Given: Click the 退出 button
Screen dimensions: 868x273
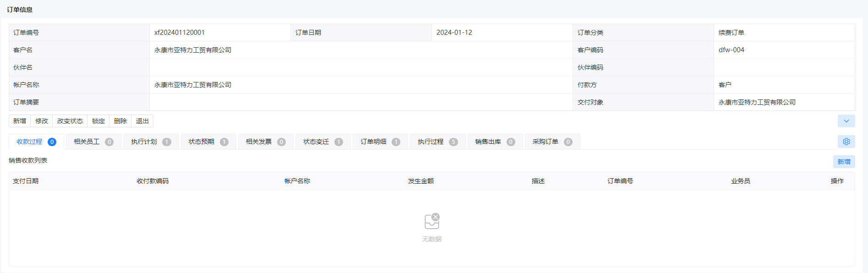Looking at the screenshot, I should [142, 121].
